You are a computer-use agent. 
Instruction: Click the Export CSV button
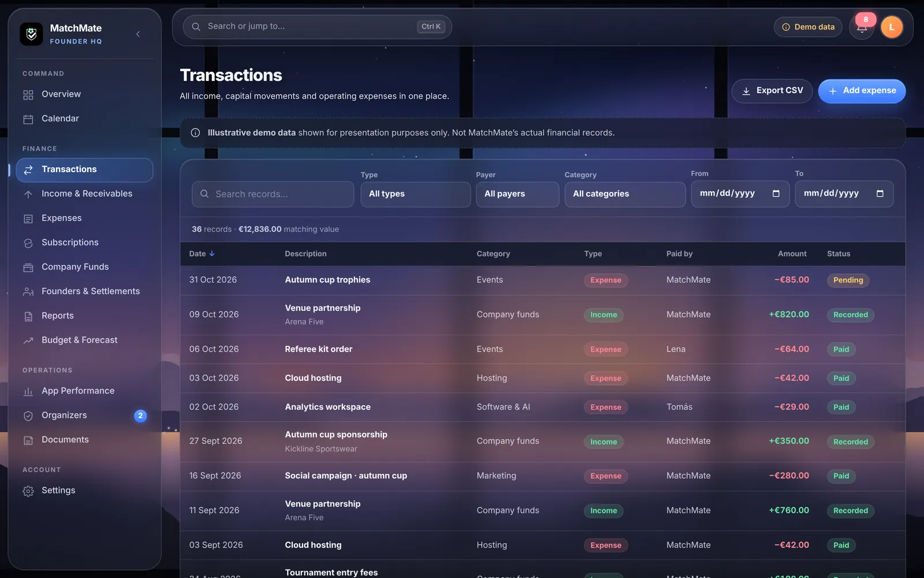[772, 91]
